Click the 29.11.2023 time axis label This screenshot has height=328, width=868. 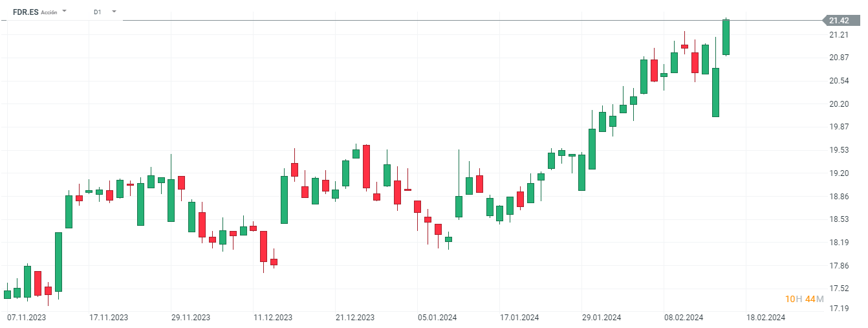pos(191,318)
